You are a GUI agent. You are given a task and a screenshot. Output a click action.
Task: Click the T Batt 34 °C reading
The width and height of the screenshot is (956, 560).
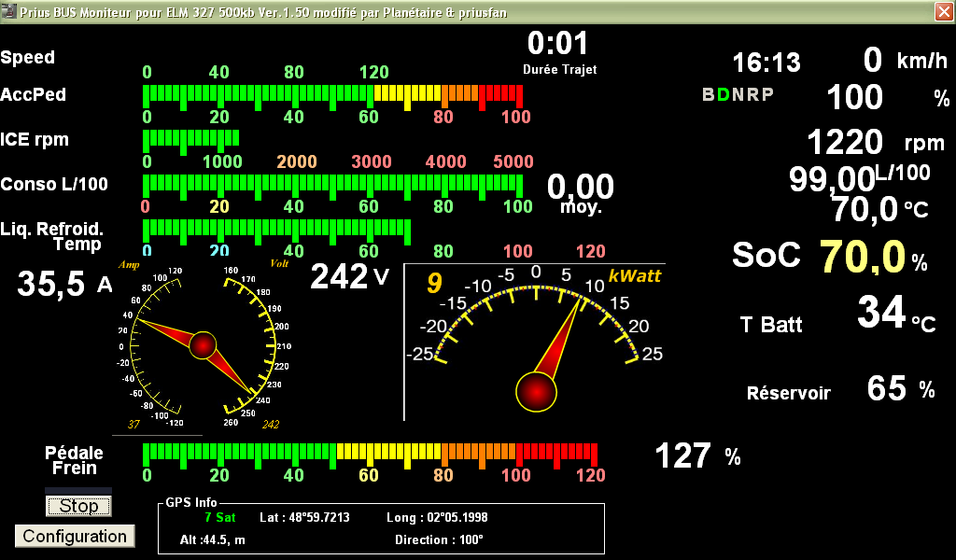[x=882, y=314]
